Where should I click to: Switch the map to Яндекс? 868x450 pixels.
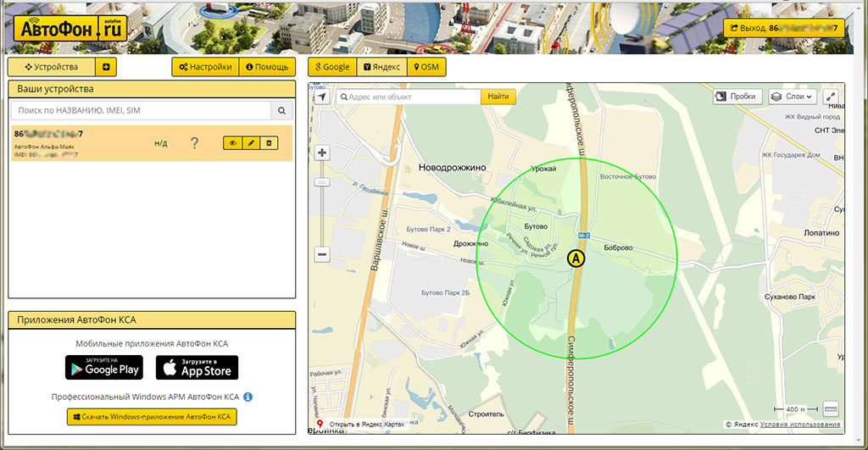click(382, 67)
